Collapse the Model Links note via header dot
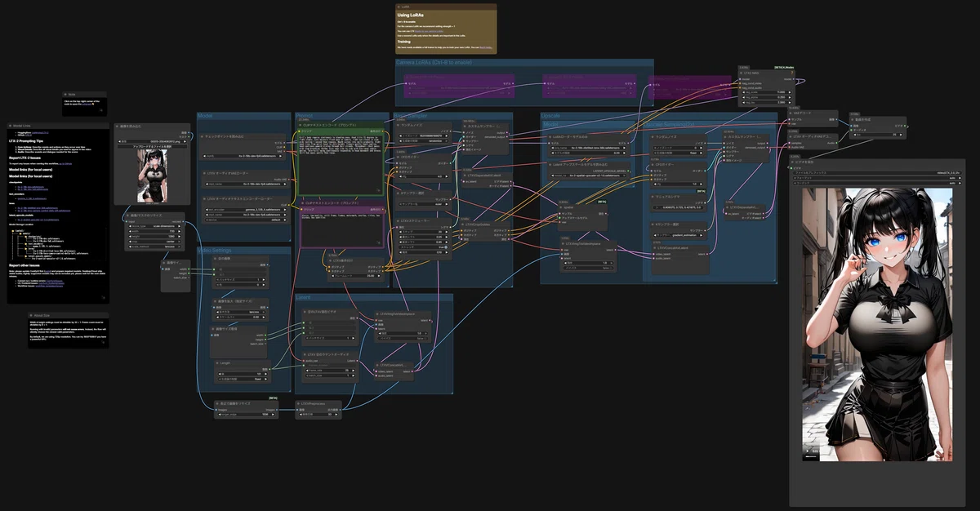 pyautogui.click(x=11, y=126)
